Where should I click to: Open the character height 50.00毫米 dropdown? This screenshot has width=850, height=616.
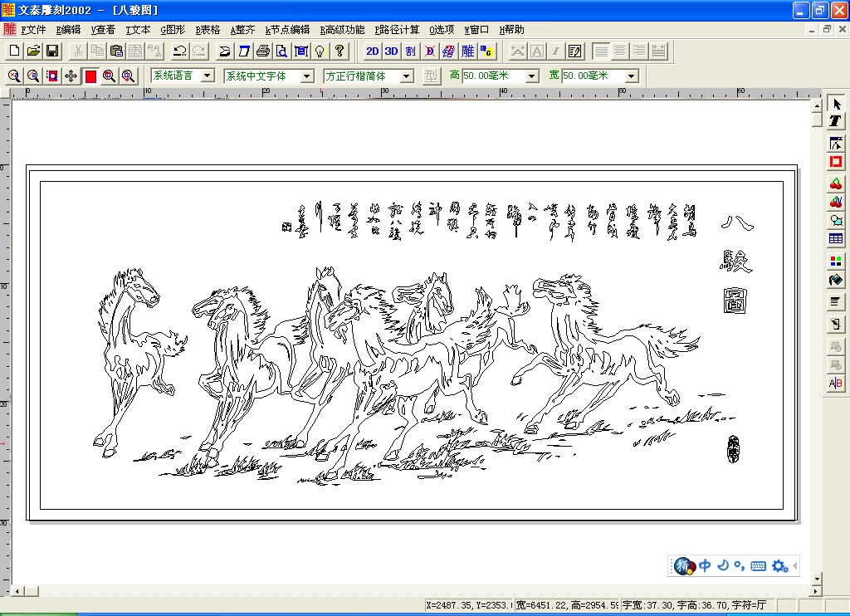(x=531, y=75)
